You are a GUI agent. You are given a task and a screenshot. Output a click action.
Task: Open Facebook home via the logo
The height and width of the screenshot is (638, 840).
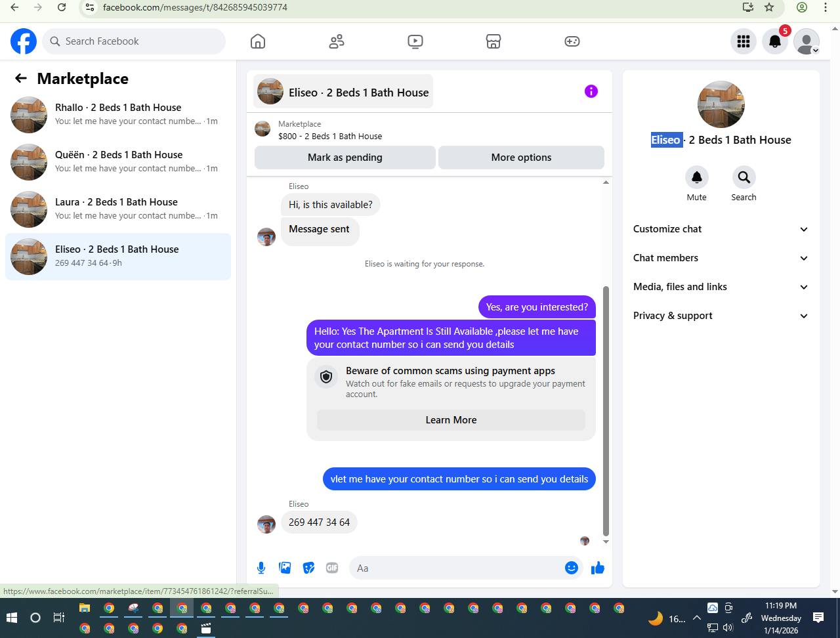(x=24, y=41)
